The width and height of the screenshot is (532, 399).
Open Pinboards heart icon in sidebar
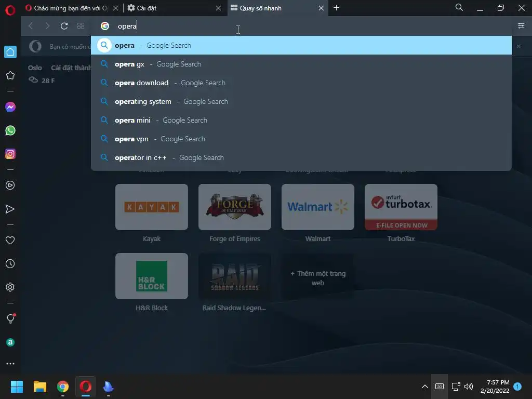(x=10, y=240)
